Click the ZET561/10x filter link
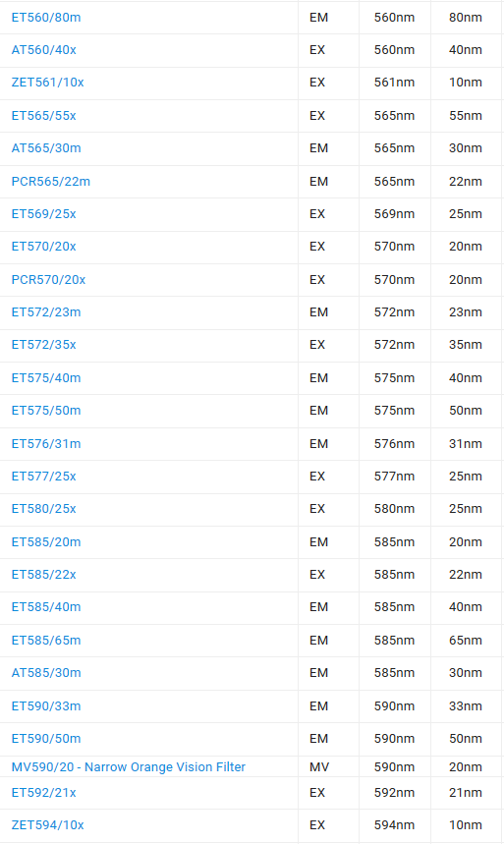This screenshot has width=504, height=844. point(47,83)
